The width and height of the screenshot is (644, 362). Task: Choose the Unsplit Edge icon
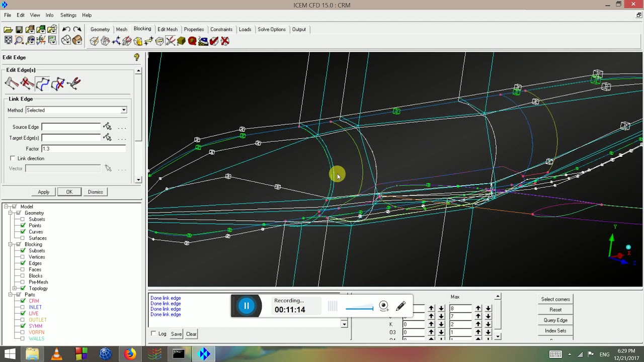click(27, 83)
